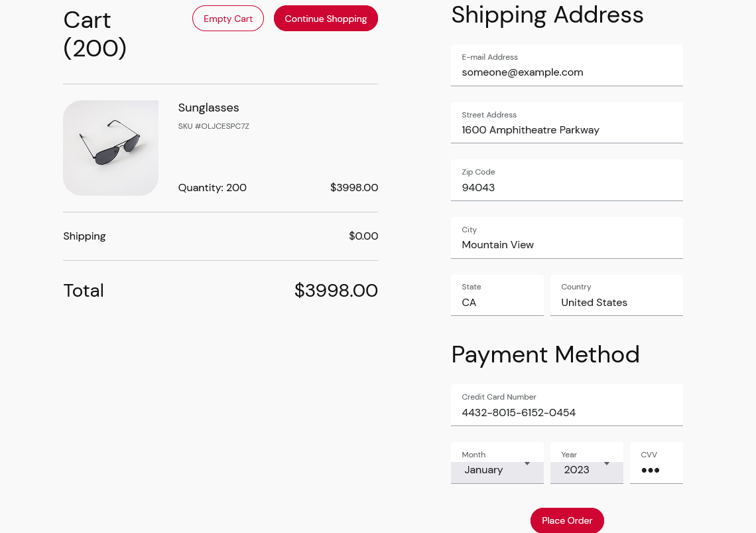This screenshot has height=533, width=756.
Task: Click the Country field showing United States
Action: pyautogui.click(x=616, y=302)
